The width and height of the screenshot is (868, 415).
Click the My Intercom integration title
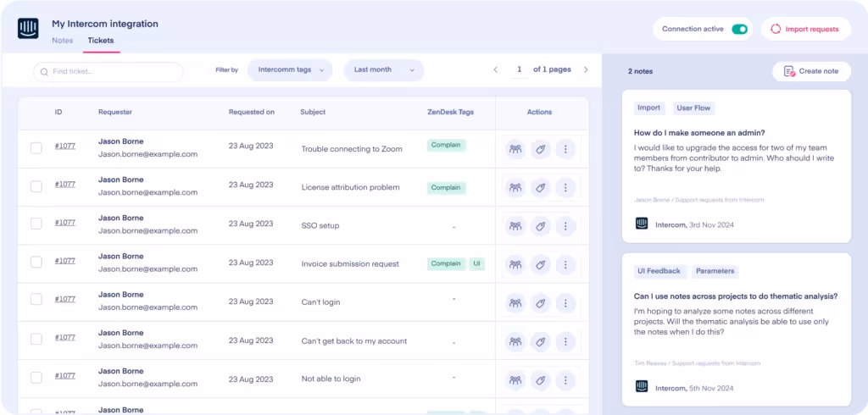(104, 24)
